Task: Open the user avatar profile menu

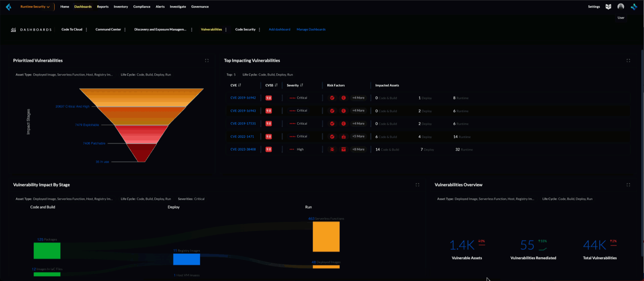Action: pyautogui.click(x=621, y=7)
